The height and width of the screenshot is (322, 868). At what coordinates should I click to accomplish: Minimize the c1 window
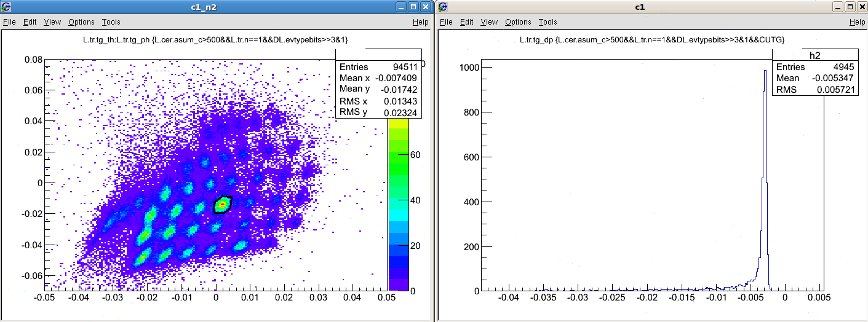(838, 7)
